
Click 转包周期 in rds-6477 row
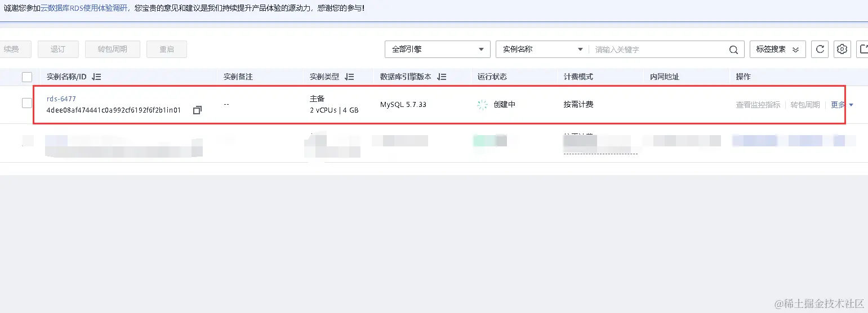point(805,105)
